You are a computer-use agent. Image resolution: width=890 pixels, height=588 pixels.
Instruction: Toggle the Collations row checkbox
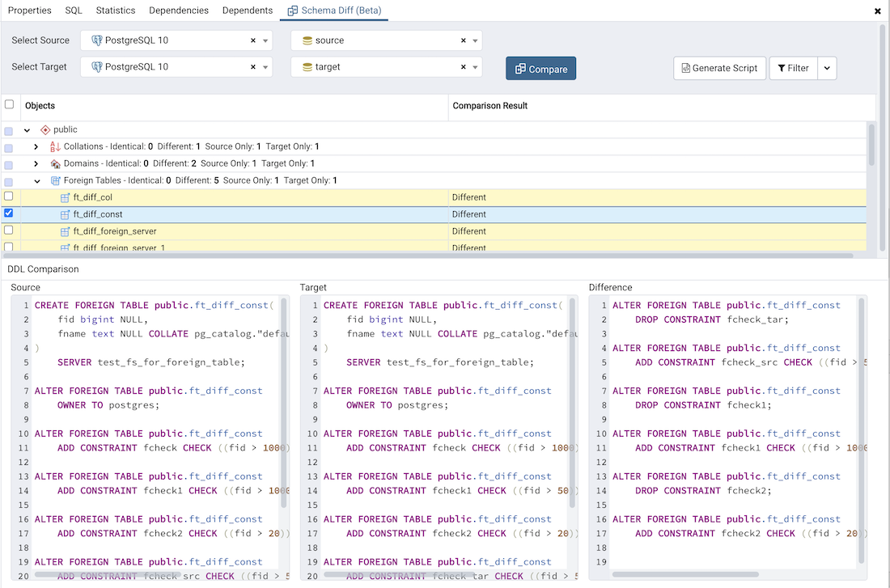pos(9,148)
